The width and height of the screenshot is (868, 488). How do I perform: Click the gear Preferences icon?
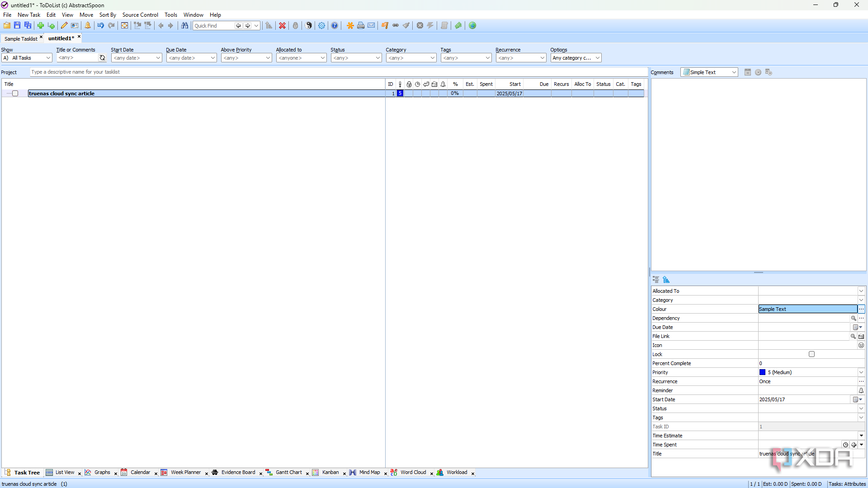[x=321, y=26]
